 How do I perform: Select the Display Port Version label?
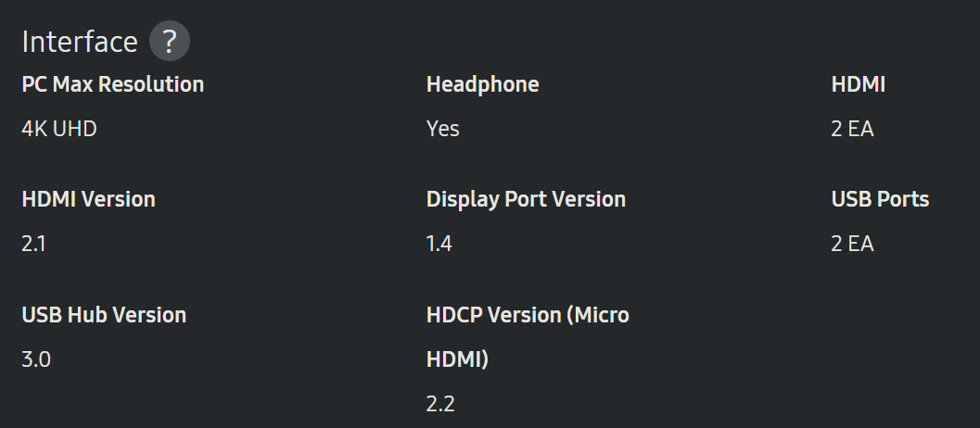(x=526, y=199)
